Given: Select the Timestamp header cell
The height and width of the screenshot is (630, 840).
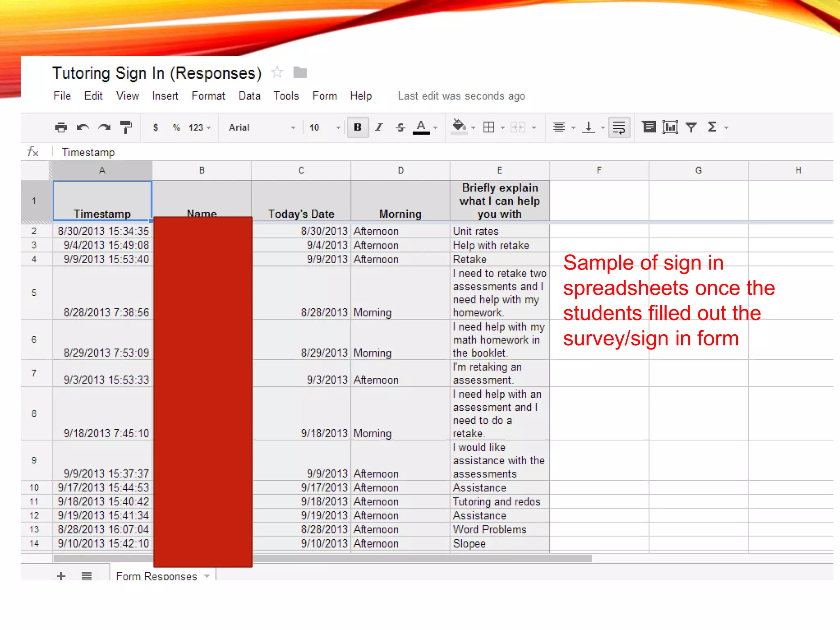Looking at the screenshot, I should click(x=102, y=201).
